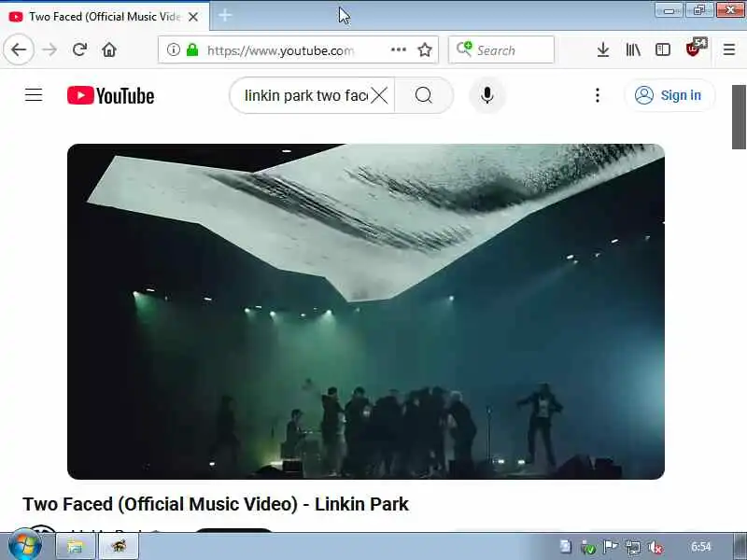Screen dimensions: 747x560
Task: Open the network tray icon
Action: coord(633,547)
